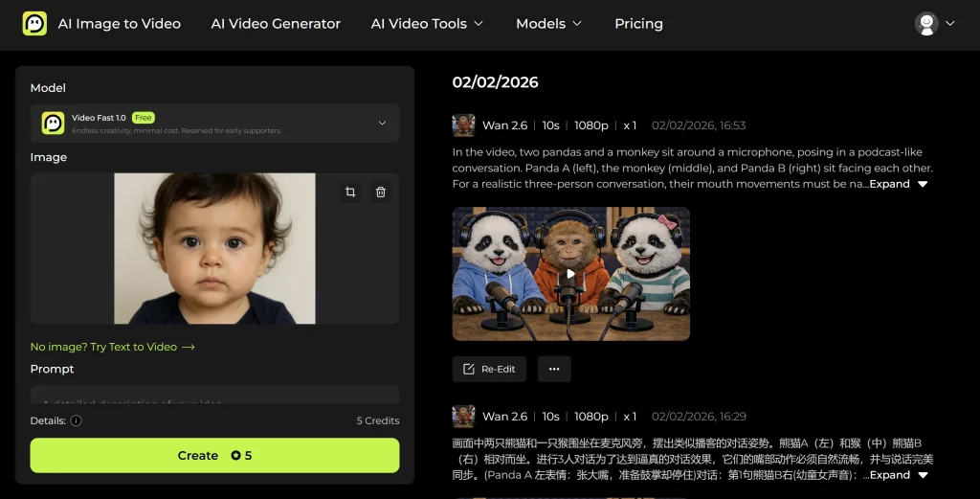Click the Video Fast 1.0 model icon
The height and width of the screenshot is (499, 980).
54,124
